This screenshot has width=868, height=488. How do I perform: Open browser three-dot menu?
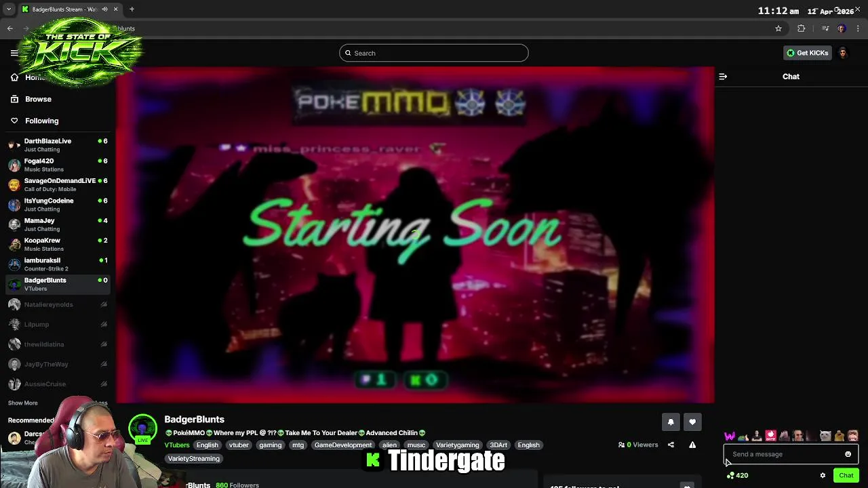pos(858,28)
